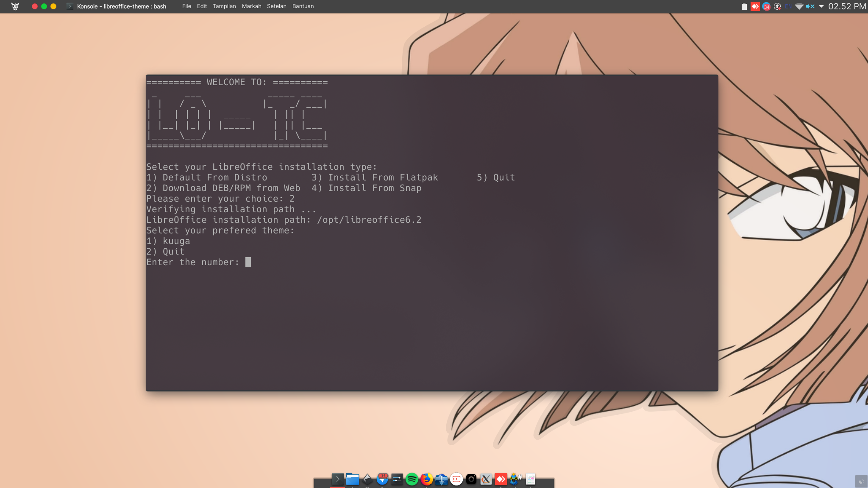Open the Tampilan menu
This screenshot has height=488, width=868.
224,6
